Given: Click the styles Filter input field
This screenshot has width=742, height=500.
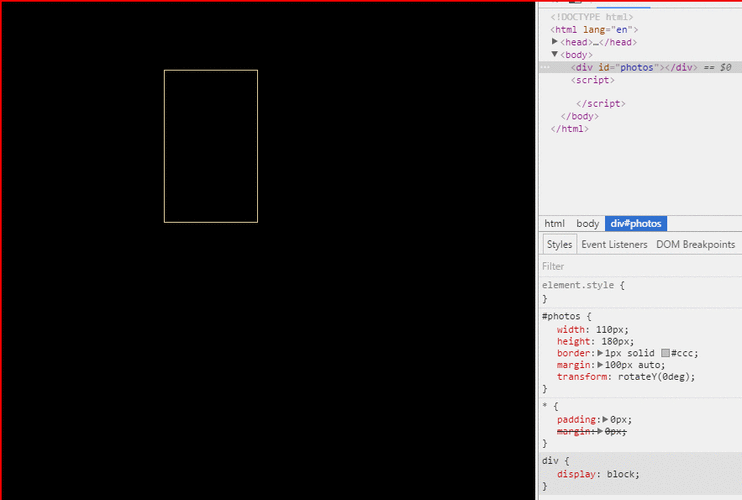Looking at the screenshot, I should [640, 266].
